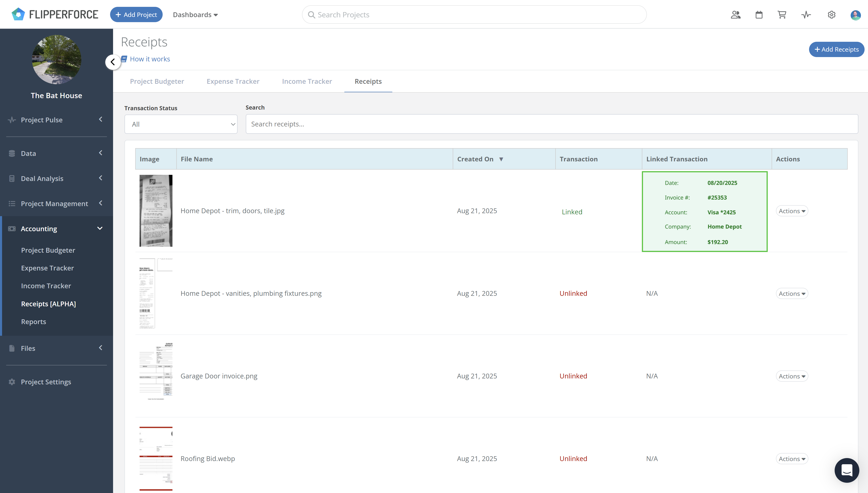
Task: Click the FlipperForce logo
Action: point(55,15)
